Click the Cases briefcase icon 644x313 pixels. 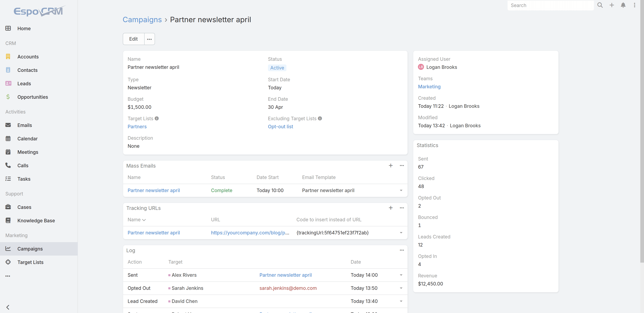[8, 207]
